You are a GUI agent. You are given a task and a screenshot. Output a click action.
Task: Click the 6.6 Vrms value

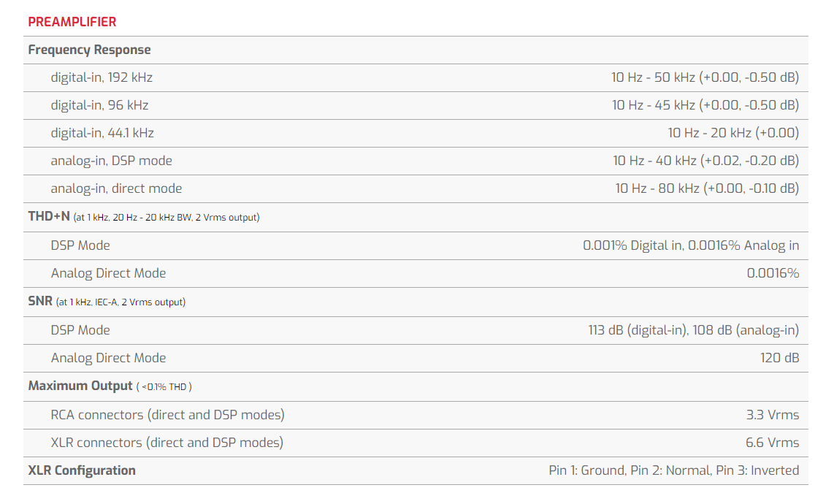click(x=772, y=443)
